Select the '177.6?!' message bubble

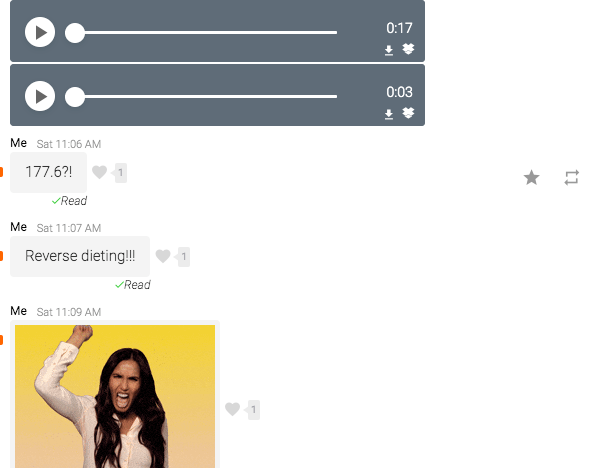[x=48, y=172]
